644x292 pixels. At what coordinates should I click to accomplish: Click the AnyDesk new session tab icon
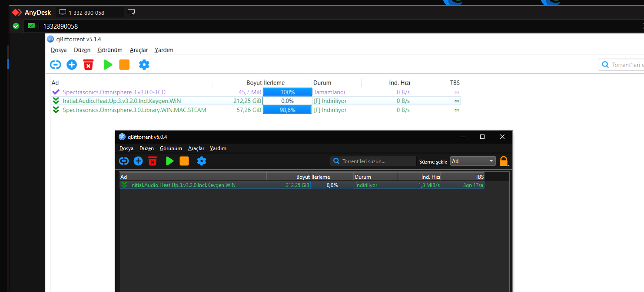(x=131, y=13)
